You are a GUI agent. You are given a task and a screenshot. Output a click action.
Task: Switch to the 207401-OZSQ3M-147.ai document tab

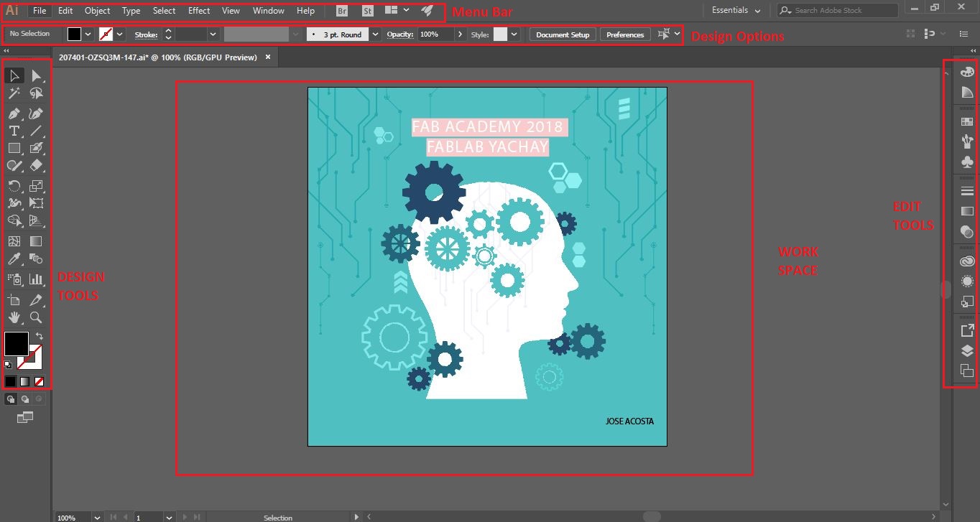[158, 57]
